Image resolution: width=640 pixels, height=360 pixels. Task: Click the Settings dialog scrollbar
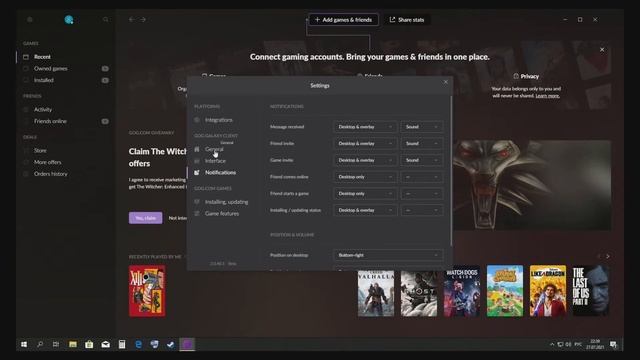[x=451, y=171]
